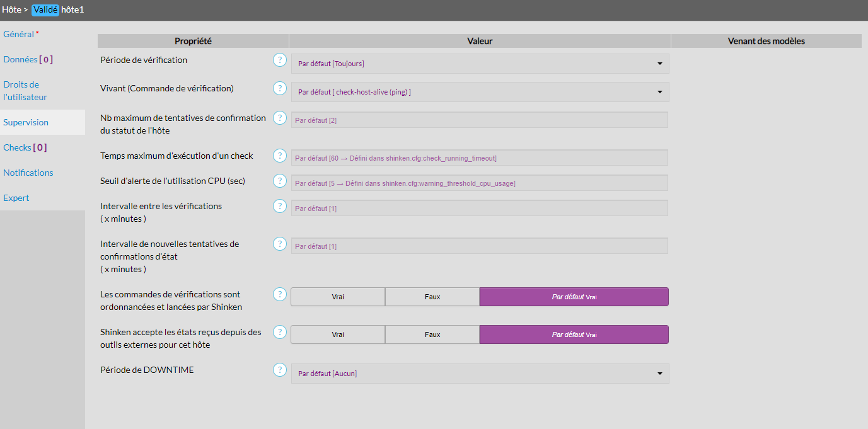Click help icon for Période de DOWNTIME

coord(279,370)
